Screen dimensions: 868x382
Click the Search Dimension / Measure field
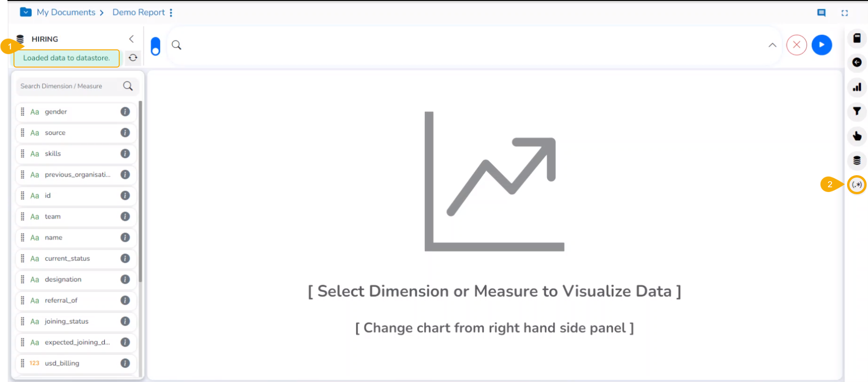[x=70, y=86]
